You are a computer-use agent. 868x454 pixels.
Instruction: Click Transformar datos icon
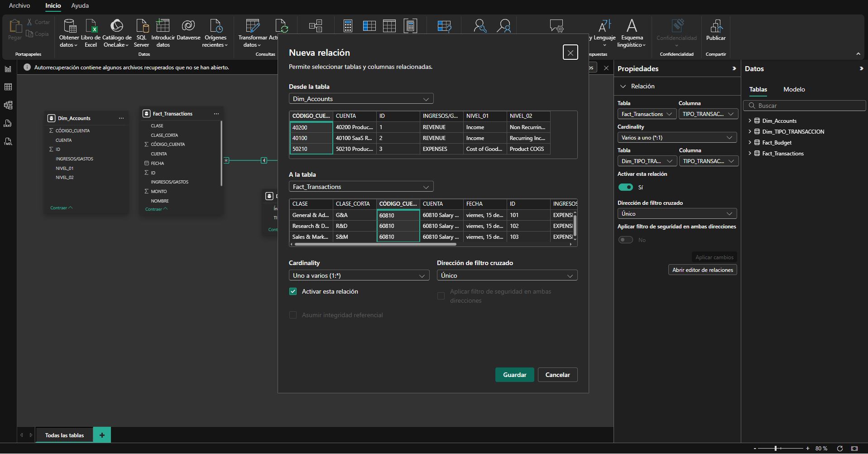pyautogui.click(x=253, y=26)
